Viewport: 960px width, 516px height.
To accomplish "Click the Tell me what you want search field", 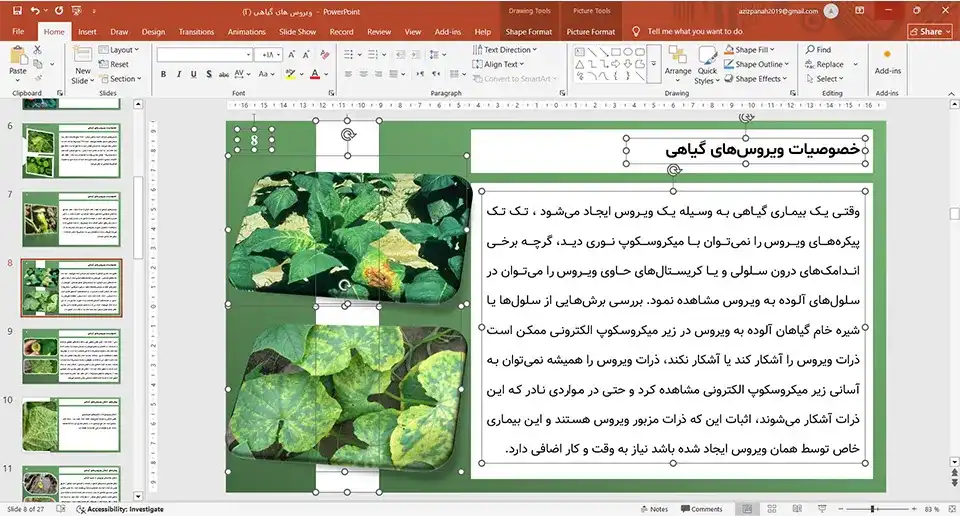I will point(695,31).
